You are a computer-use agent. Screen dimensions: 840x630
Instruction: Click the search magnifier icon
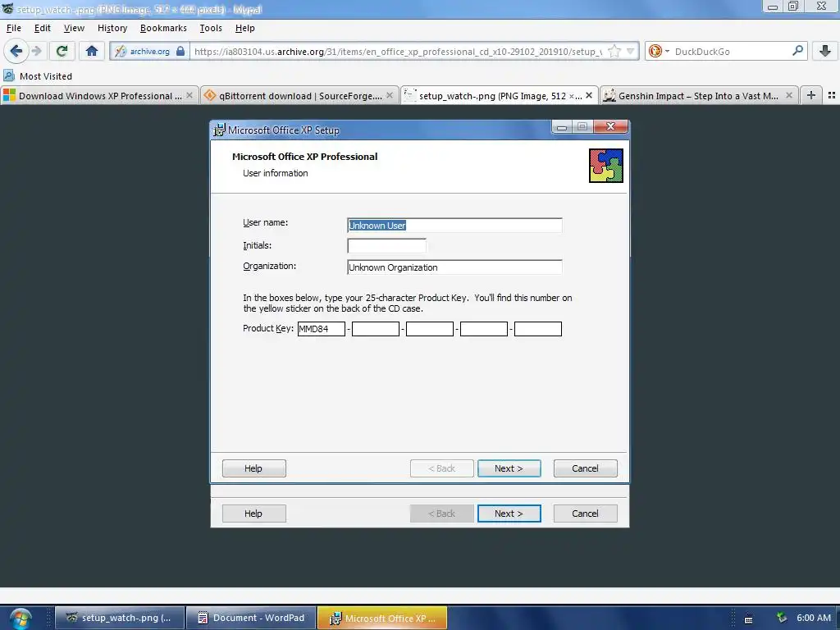(x=797, y=51)
